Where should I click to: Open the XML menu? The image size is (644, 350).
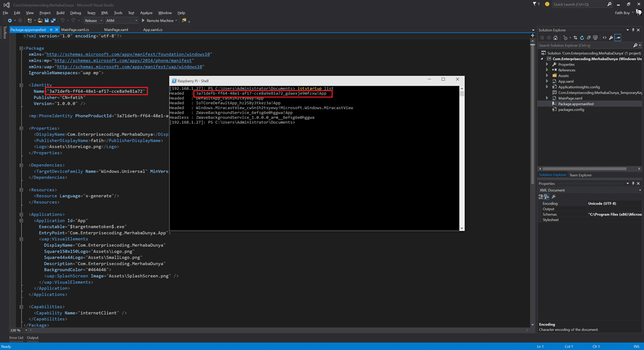point(105,13)
